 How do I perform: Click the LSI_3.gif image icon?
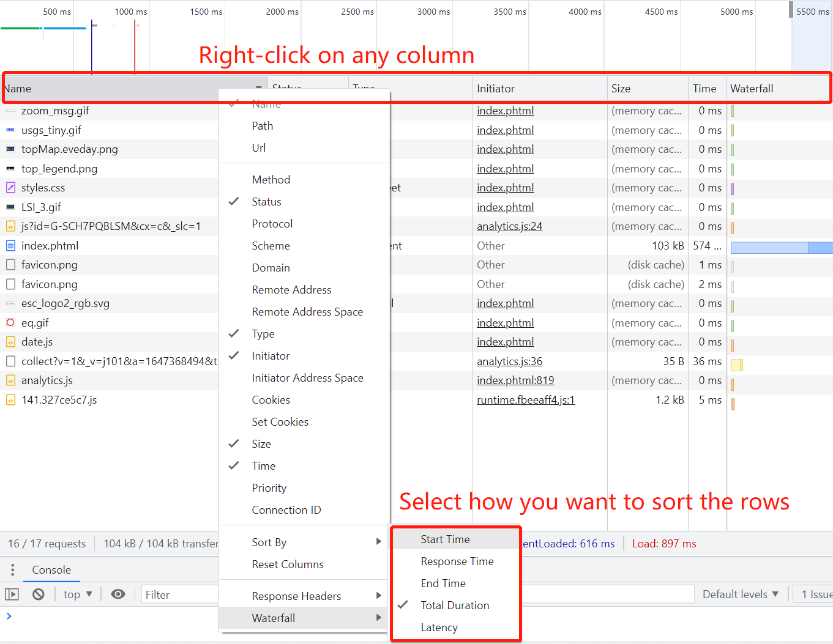[10, 207]
